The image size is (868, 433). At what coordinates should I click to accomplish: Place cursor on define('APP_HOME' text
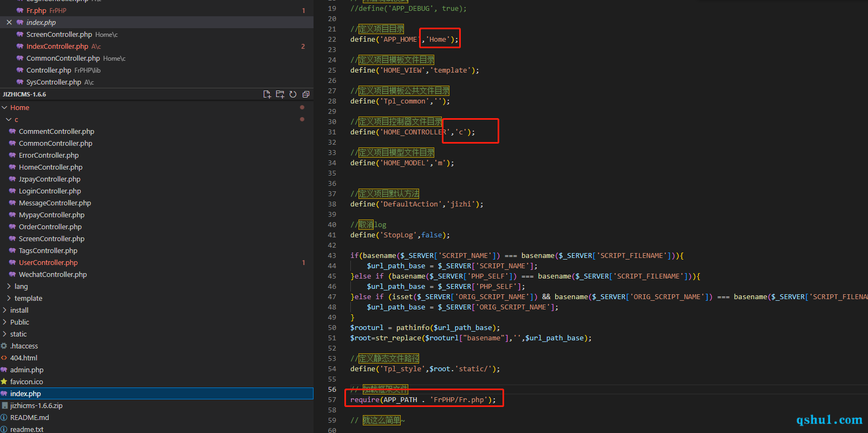pos(386,39)
